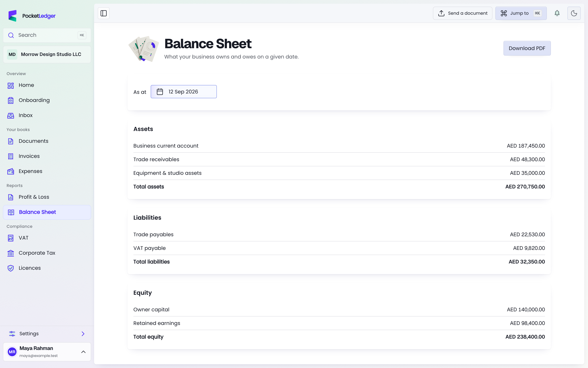Click the Documents file icon
The image size is (588, 368).
(11, 141)
